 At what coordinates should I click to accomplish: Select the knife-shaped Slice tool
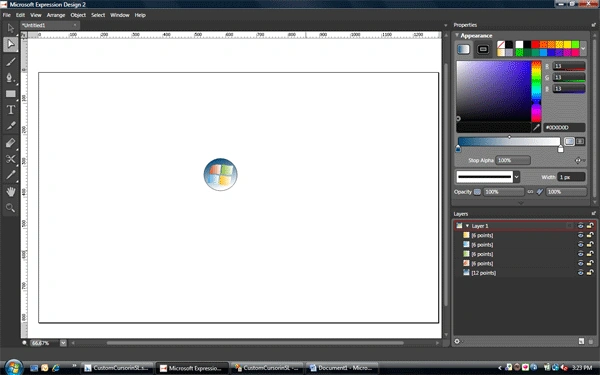pyautogui.click(x=11, y=126)
